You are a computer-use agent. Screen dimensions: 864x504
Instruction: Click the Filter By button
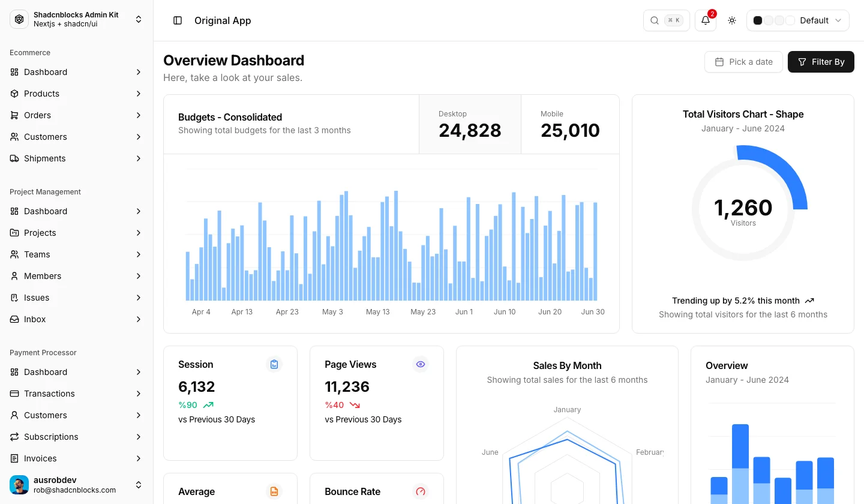(821, 62)
